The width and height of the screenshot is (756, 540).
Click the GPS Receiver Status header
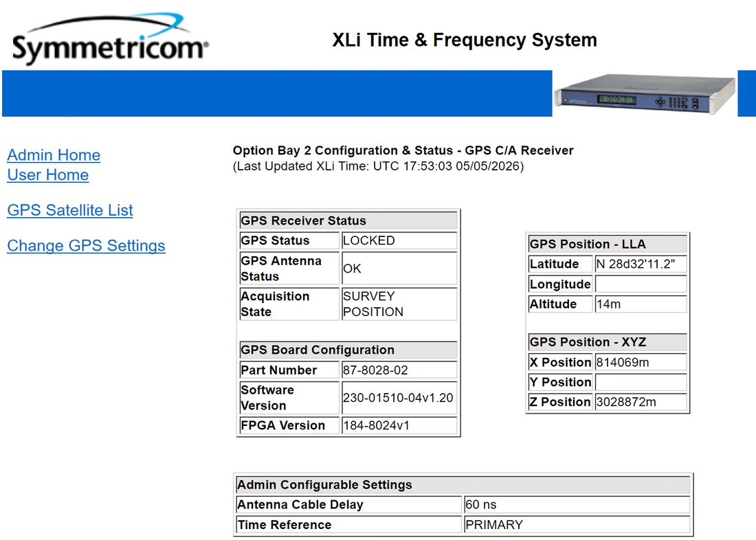click(348, 221)
